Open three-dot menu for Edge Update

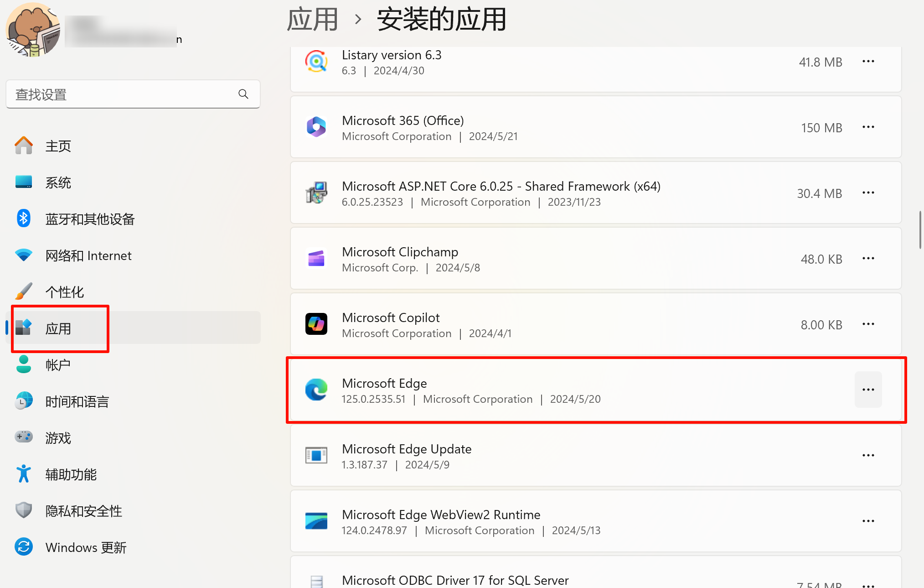point(868,456)
